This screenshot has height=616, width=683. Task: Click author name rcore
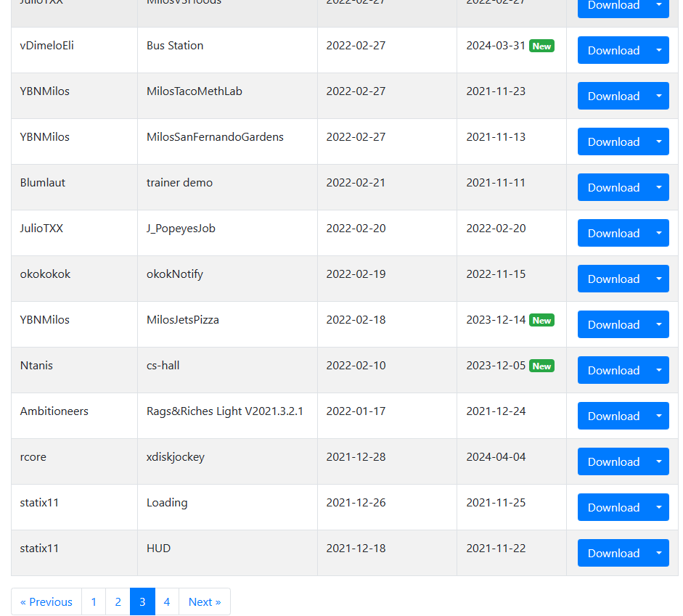point(33,456)
